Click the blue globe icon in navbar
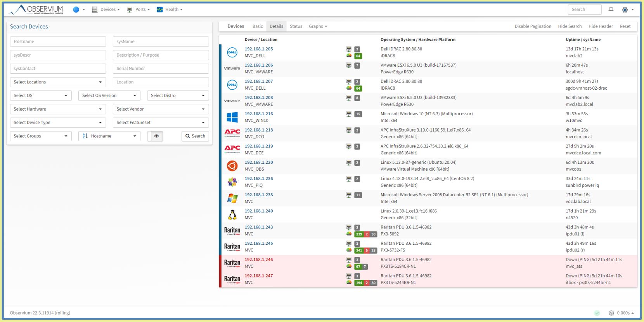This screenshot has width=644, height=322. tap(76, 10)
